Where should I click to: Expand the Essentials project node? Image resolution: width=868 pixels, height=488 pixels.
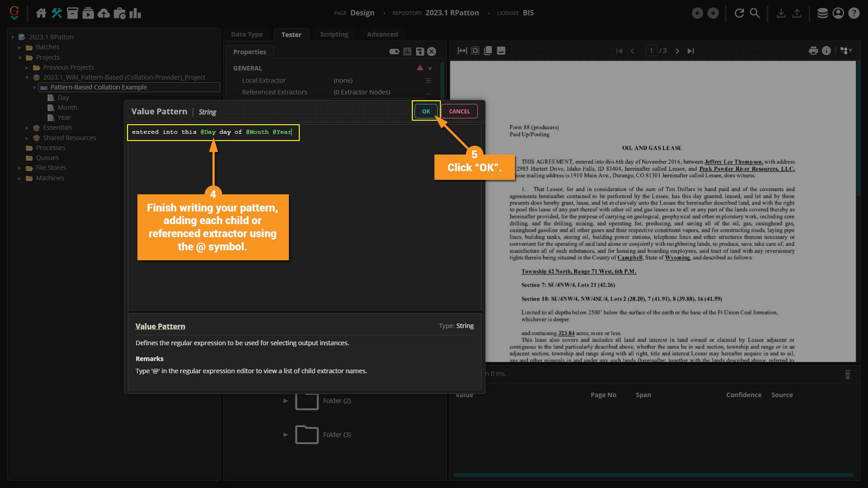[27, 128]
